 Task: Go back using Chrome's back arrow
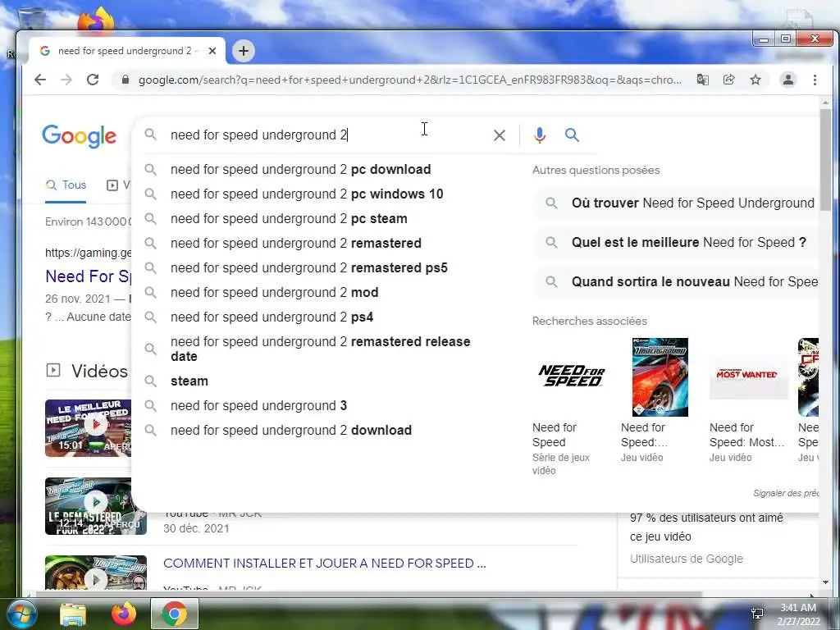[40, 80]
